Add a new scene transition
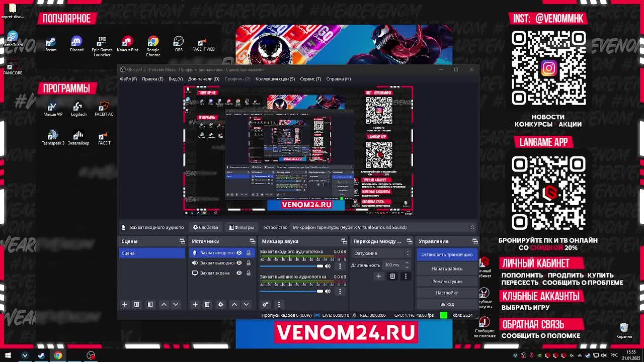Viewport: 644px width, 362px height. click(379, 276)
